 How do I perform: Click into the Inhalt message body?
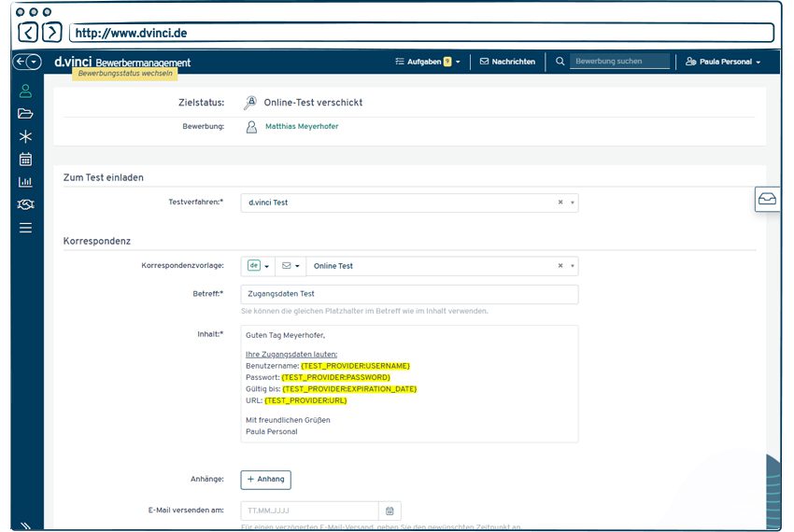click(x=409, y=384)
